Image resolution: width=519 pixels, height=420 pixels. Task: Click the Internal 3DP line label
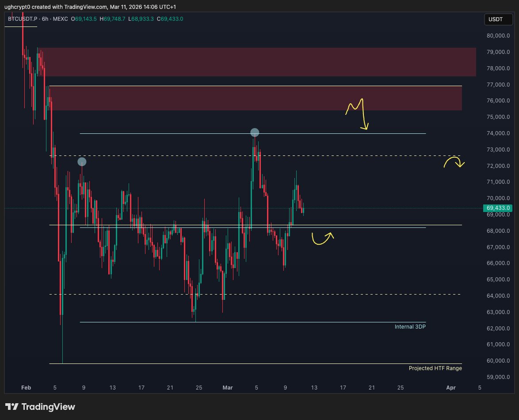tap(410, 327)
